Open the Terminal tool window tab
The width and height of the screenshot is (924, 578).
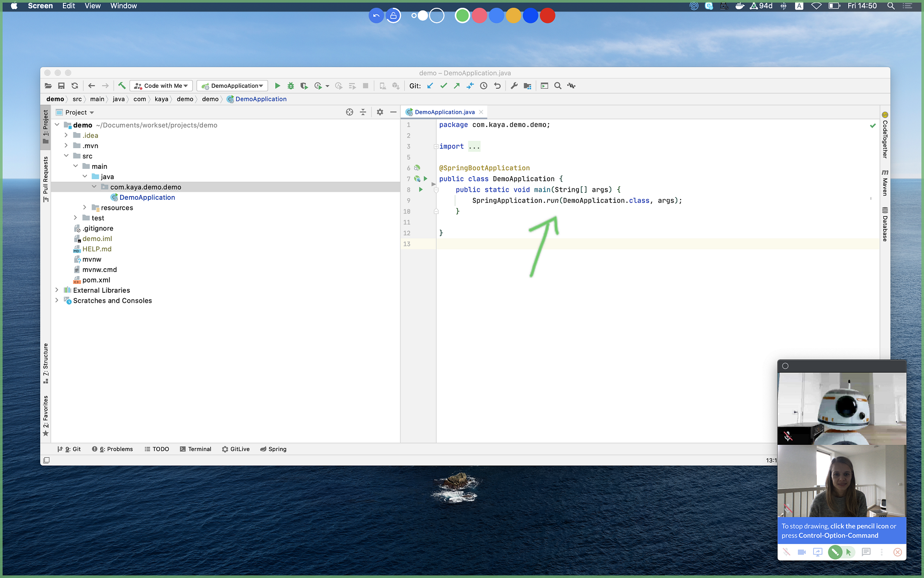(195, 449)
